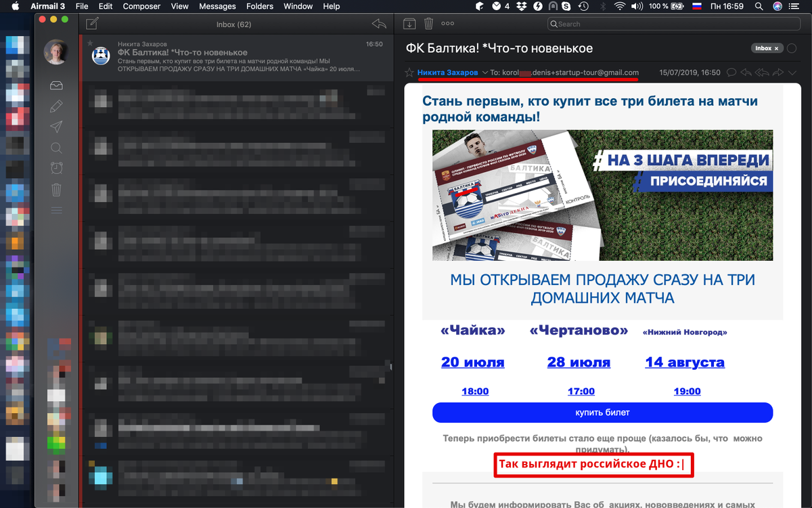Reply all using the double arrow icon
The height and width of the screenshot is (508, 812).
tap(762, 72)
